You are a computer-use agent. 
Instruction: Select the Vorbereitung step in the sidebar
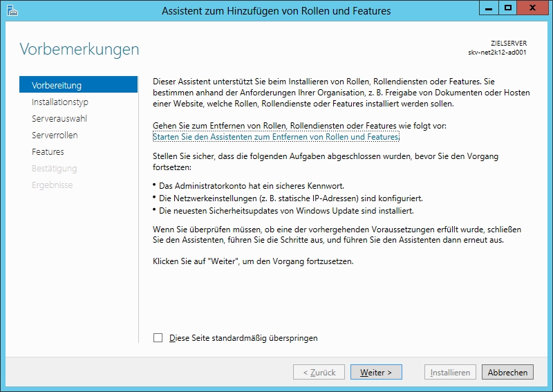pyautogui.click(x=57, y=86)
